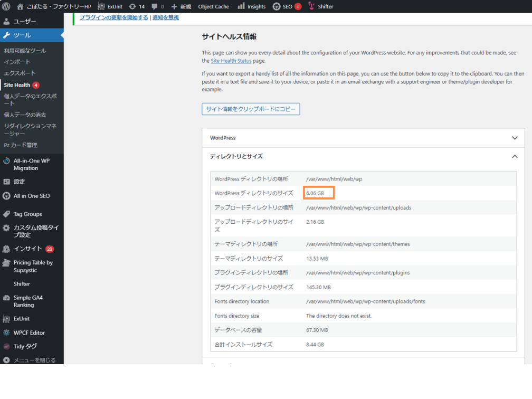532x399 pixels.
Task: Select 個人データの消去 submenu item
Action: 25,115
